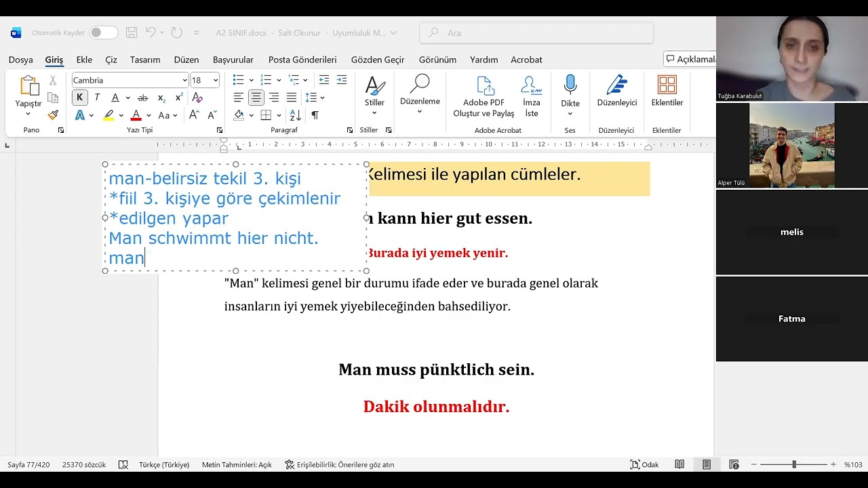Toggle Bold with the K button

(x=79, y=98)
